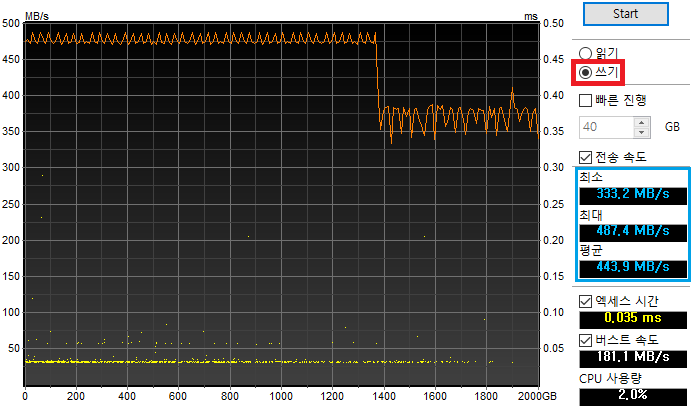The width and height of the screenshot is (694, 414).
Task: Toggle the 버스트 속도 checkbox
Action: (x=585, y=340)
